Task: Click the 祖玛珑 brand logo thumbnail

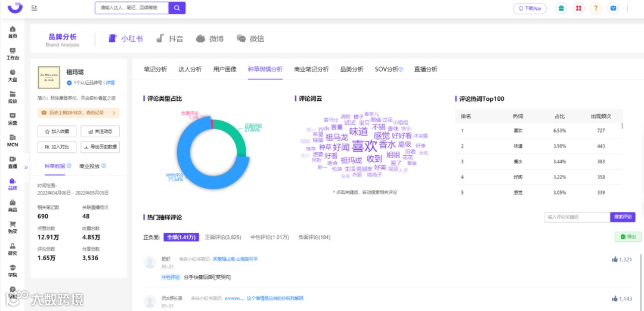Action: coord(49,78)
